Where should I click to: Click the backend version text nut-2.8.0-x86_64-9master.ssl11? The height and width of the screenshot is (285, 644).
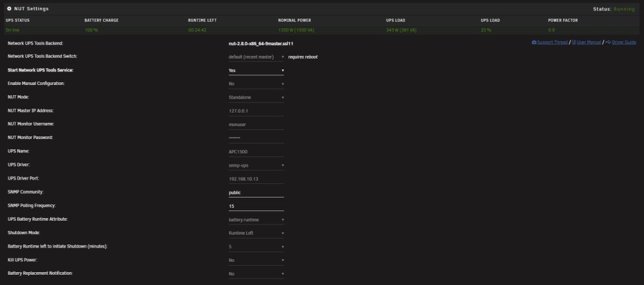click(x=261, y=44)
